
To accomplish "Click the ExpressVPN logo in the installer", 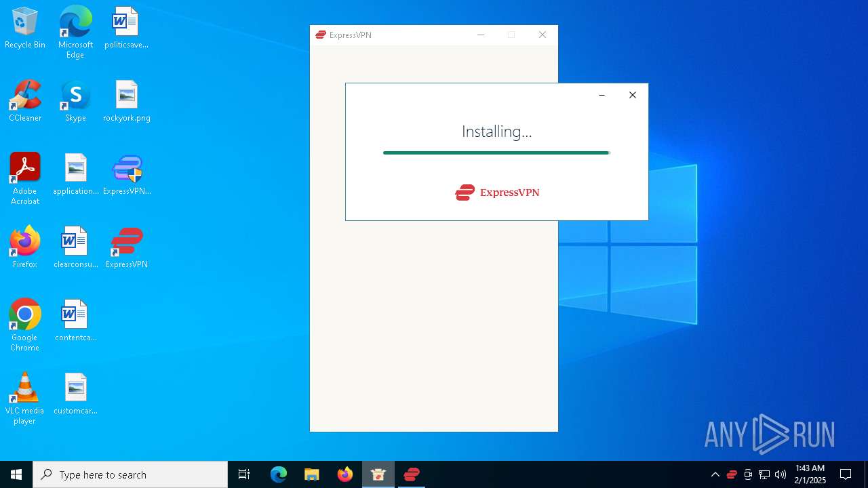I will click(497, 192).
